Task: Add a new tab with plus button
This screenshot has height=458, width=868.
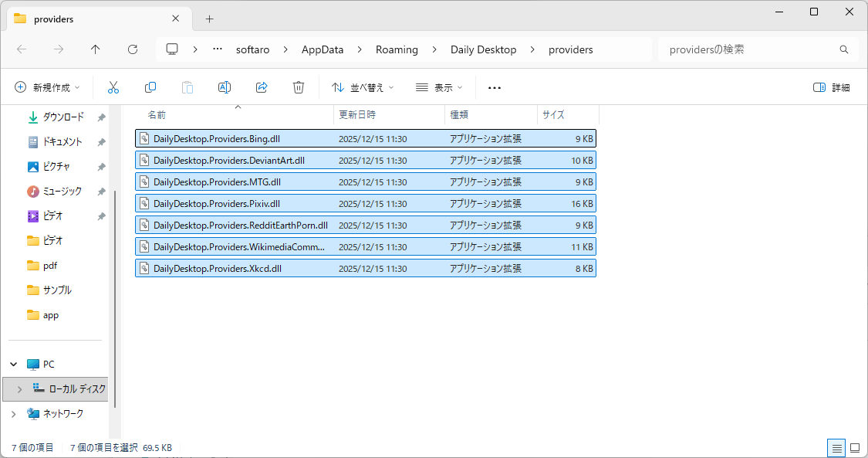Action: point(209,19)
